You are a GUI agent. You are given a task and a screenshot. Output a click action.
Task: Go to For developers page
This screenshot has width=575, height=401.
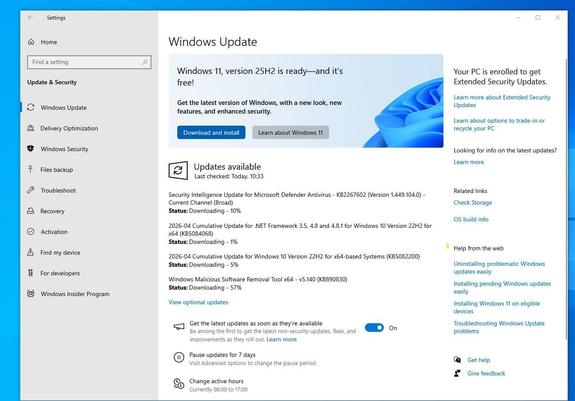pos(60,273)
